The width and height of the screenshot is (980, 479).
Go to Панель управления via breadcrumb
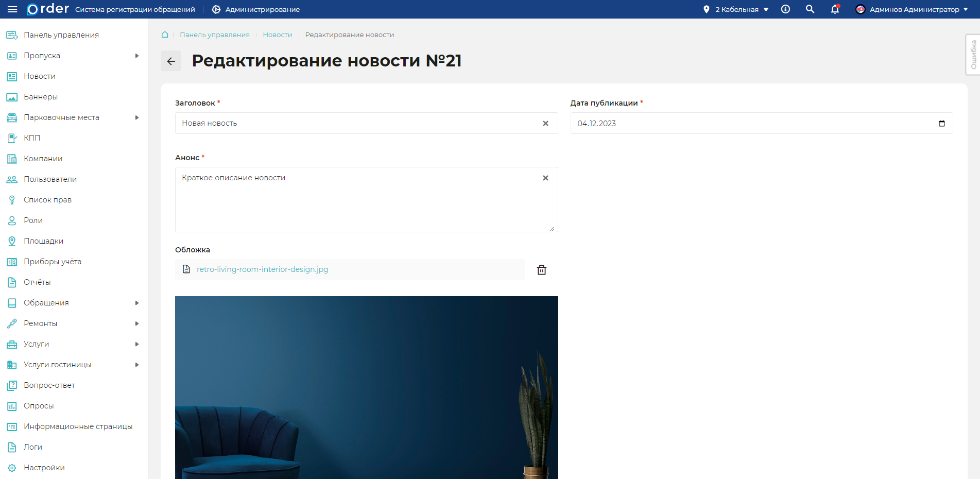[x=214, y=35]
